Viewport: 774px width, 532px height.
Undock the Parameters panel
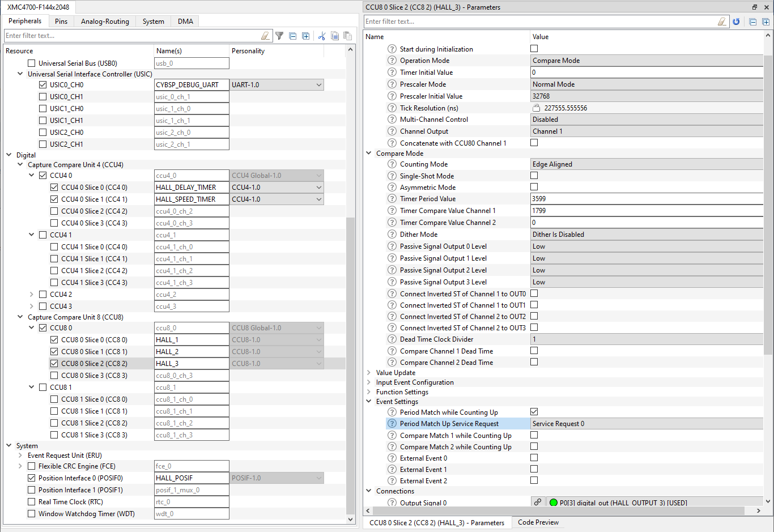point(755,7)
